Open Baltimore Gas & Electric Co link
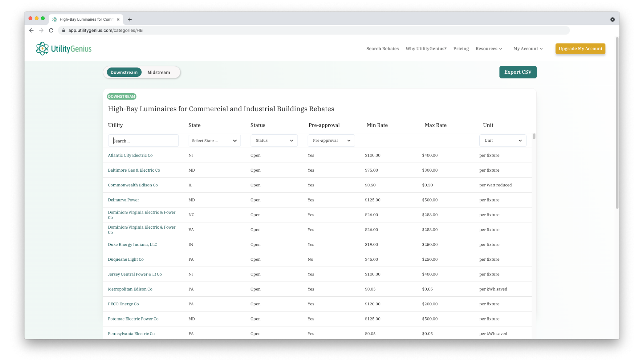The height and width of the screenshot is (362, 644). point(134,170)
